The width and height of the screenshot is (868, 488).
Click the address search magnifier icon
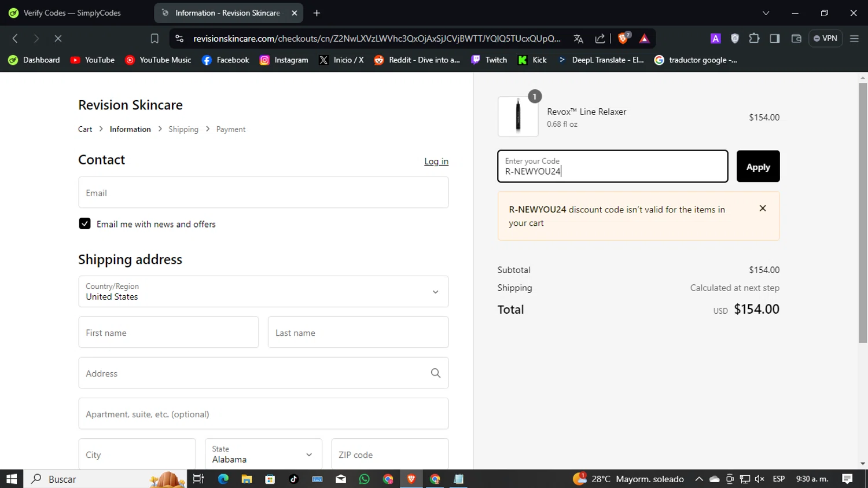pyautogui.click(x=436, y=373)
